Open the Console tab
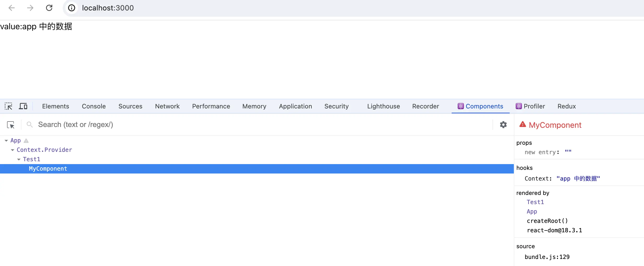644x266 pixels. (x=94, y=106)
